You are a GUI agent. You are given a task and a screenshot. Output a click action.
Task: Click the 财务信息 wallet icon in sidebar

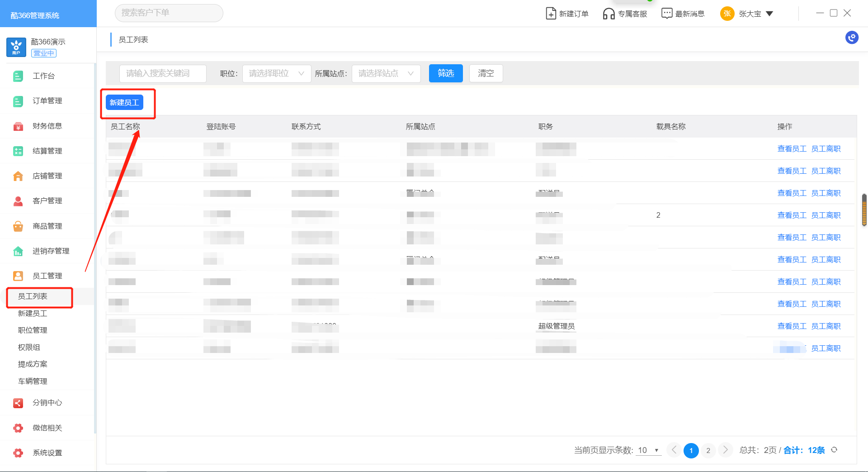18,126
